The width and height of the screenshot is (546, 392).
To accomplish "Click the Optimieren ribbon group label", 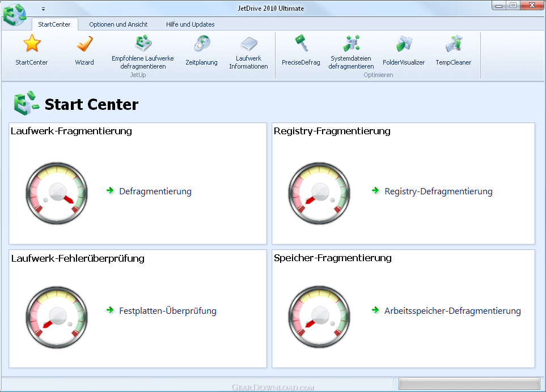I will point(379,75).
